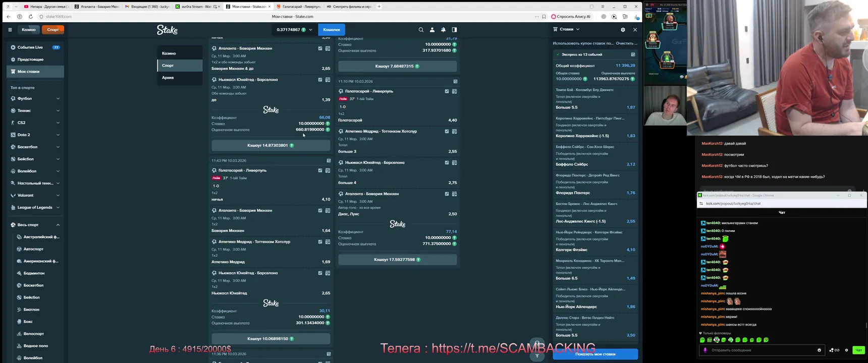Open the Stake search icon

pos(421,30)
